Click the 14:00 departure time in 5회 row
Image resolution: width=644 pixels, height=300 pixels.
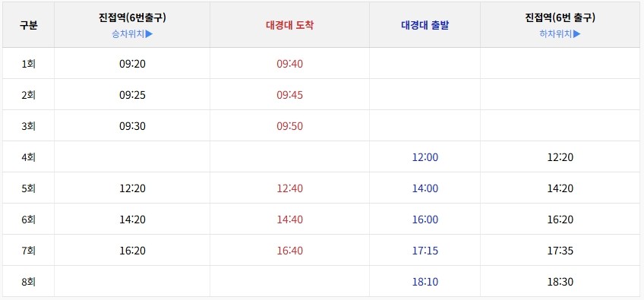(425, 188)
